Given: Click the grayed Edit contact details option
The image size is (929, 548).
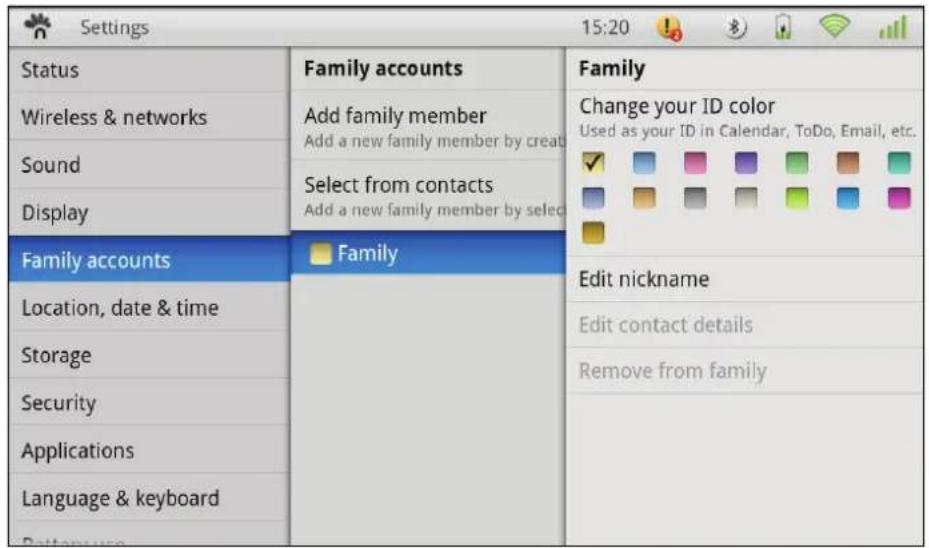Looking at the screenshot, I should (745, 325).
